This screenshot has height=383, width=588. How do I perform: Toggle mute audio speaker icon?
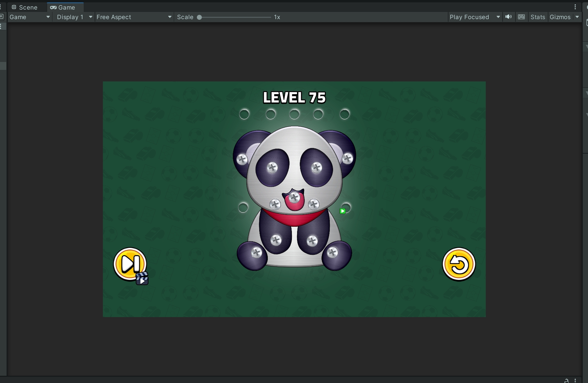point(509,17)
